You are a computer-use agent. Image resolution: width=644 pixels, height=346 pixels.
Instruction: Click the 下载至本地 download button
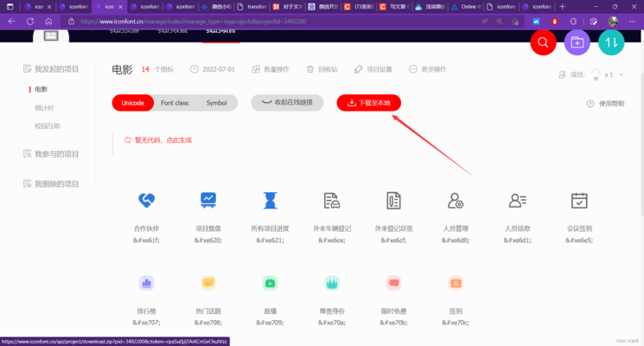(x=369, y=103)
